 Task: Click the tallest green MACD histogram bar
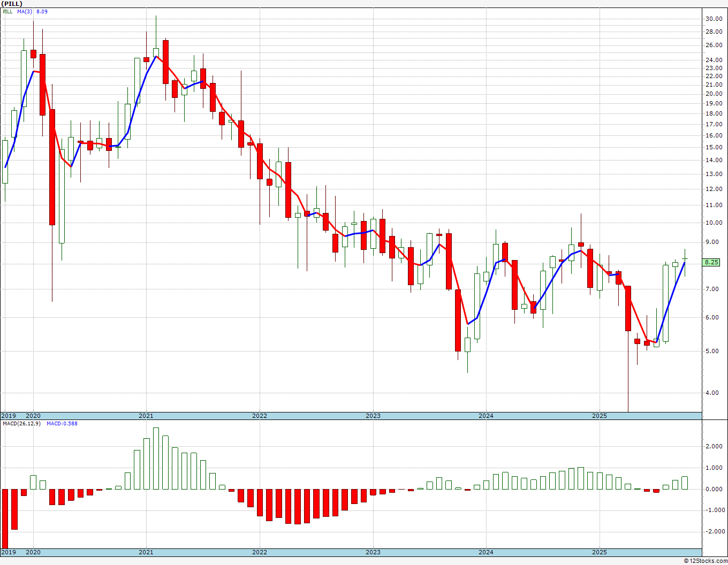coord(156,459)
